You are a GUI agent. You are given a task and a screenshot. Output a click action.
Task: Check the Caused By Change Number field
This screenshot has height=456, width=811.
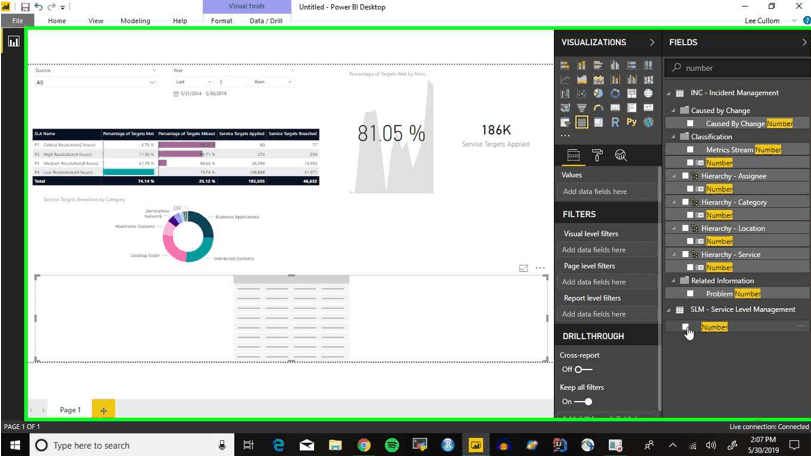690,124
